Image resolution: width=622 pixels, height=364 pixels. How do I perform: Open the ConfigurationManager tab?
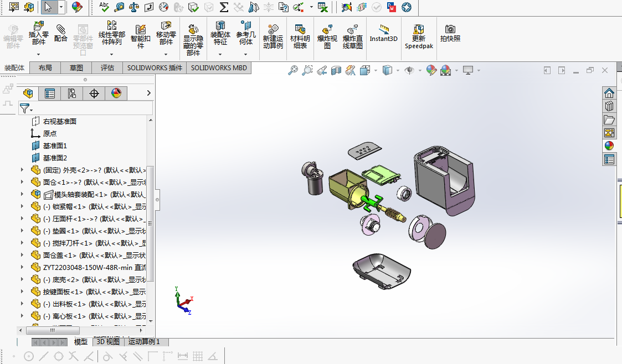point(72,93)
